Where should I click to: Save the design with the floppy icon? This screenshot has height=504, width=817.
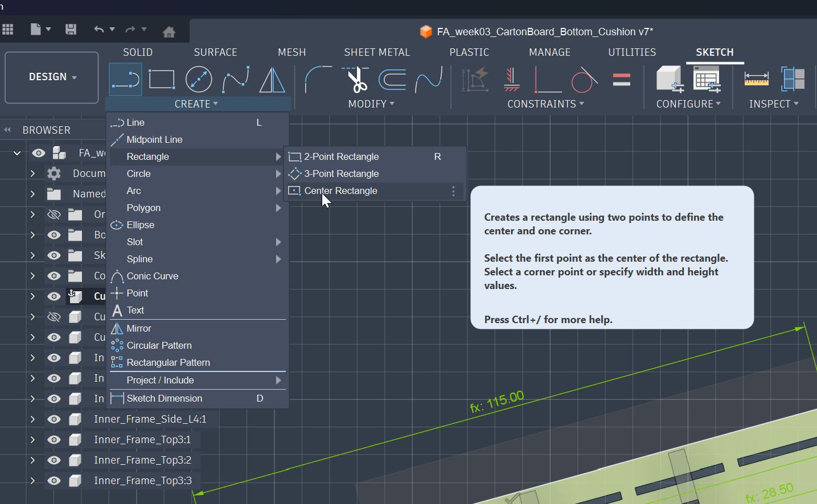coord(71,30)
